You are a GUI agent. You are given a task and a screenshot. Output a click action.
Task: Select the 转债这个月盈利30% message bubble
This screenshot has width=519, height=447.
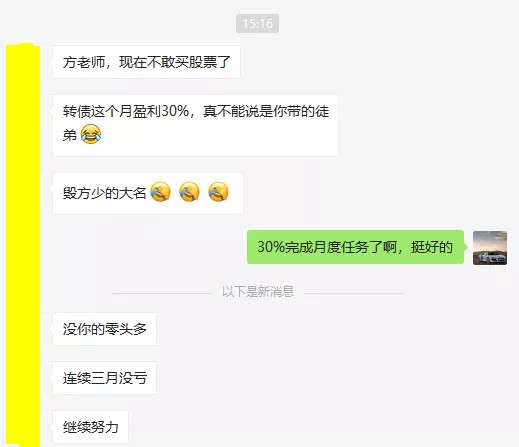click(x=195, y=126)
